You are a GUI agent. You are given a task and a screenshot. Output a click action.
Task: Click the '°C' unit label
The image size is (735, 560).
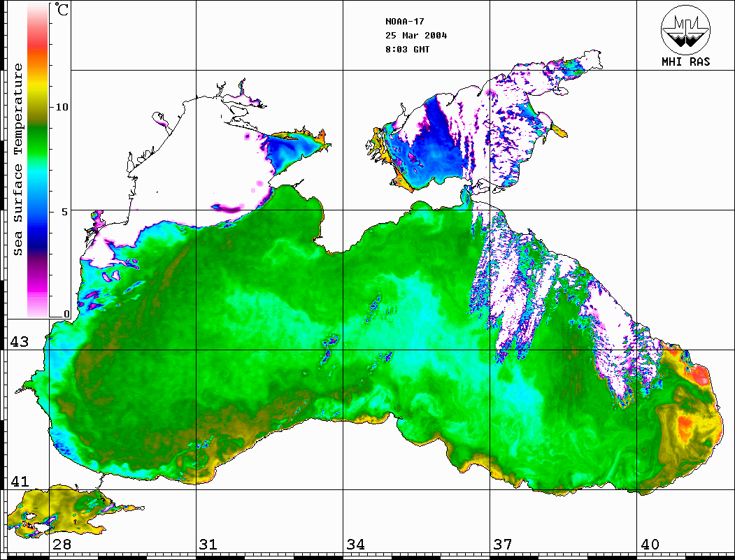pyautogui.click(x=62, y=9)
